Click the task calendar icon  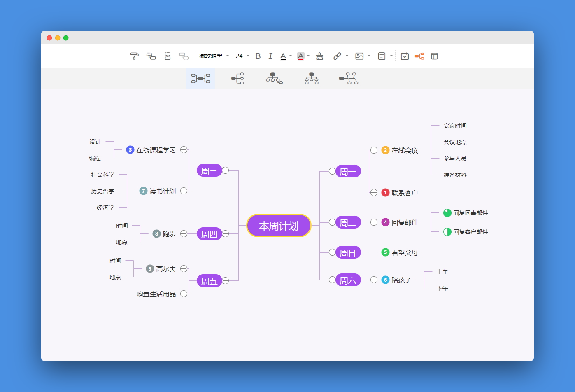[x=405, y=56]
